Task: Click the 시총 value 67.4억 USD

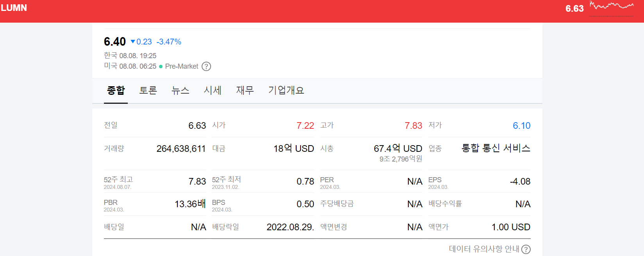Action: [398, 148]
